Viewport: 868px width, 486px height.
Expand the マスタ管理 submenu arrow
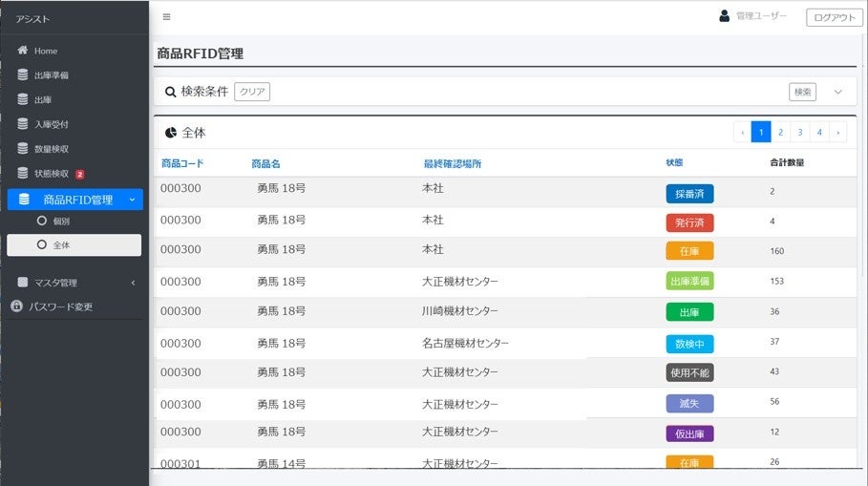point(133,283)
